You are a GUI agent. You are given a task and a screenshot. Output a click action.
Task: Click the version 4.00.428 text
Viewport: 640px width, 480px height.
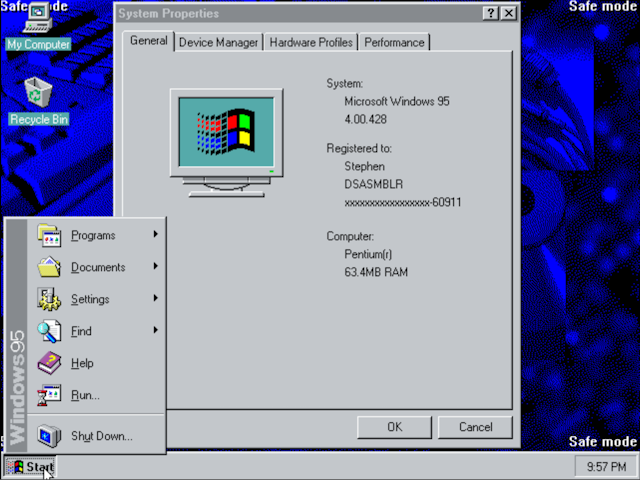point(365,119)
